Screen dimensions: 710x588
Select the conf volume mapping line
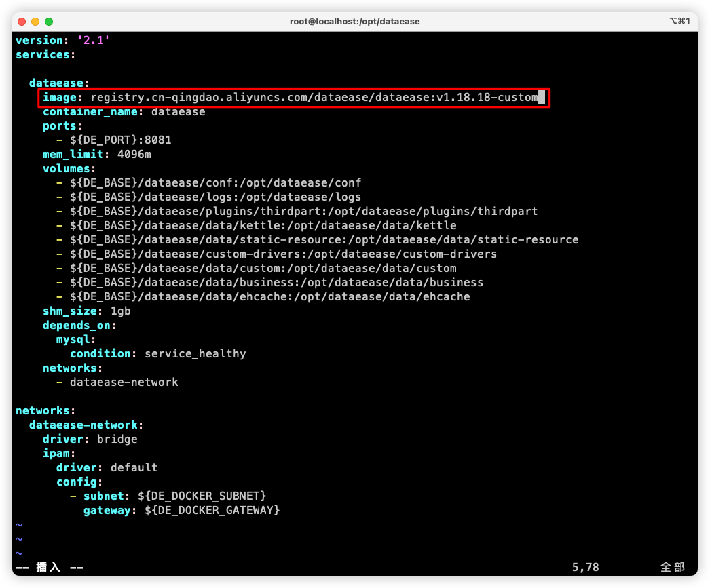pyautogui.click(x=215, y=183)
